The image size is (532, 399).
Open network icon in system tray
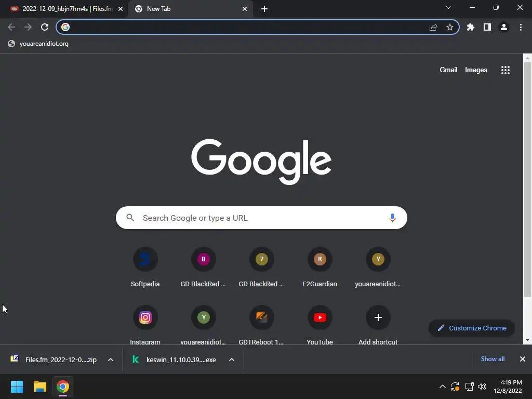pyautogui.click(x=469, y=387)
